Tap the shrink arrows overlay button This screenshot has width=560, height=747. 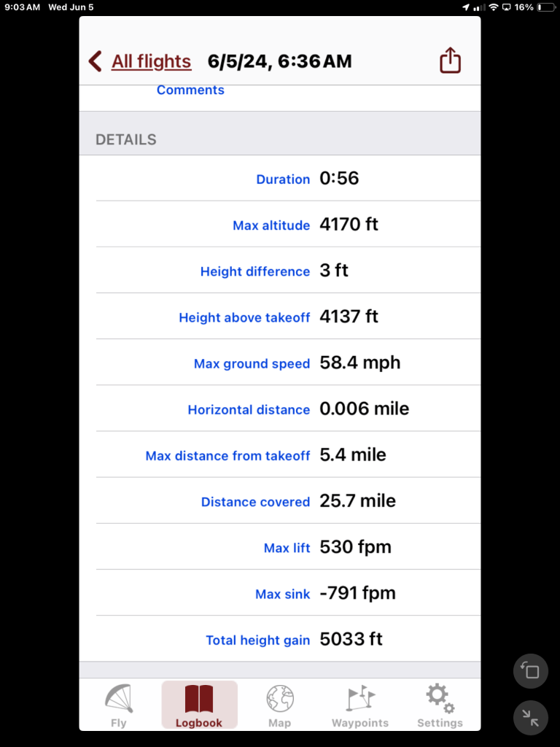point(531,718)
